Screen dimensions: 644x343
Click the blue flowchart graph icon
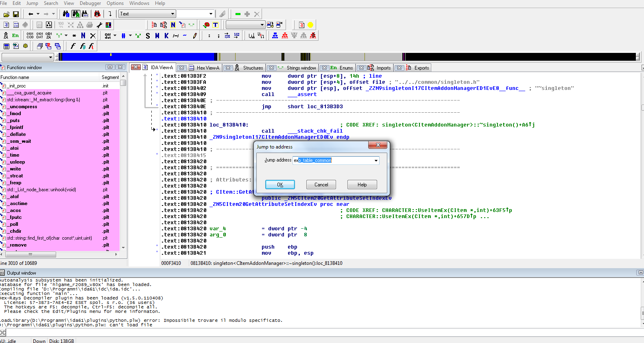click(x=275, y=36)
